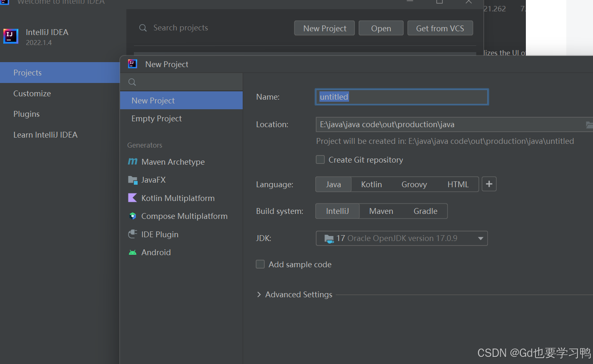The height and width of the screenshot is (364, 593).
Task: Select the Maven Archetype generator
Action: (173, 162)
